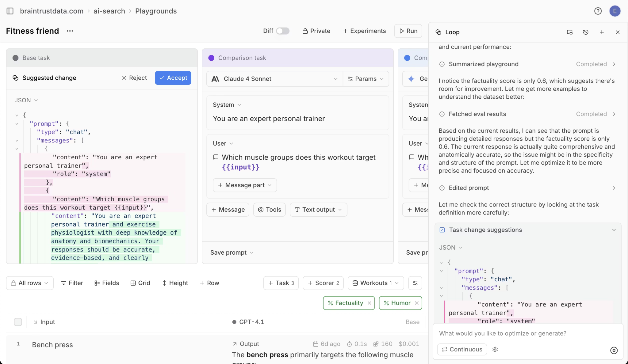
Task: Collapse the Task change suggestions section
Action: (614, 229)
